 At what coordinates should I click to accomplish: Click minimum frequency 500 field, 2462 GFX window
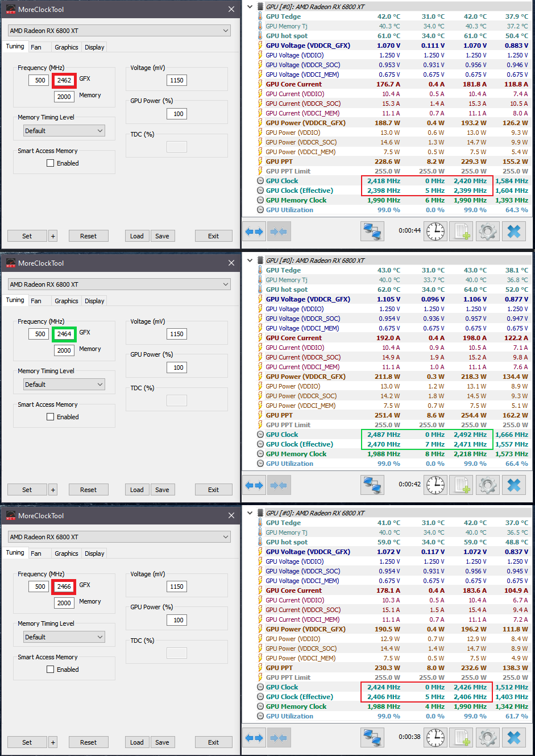(x=39, y=80)
